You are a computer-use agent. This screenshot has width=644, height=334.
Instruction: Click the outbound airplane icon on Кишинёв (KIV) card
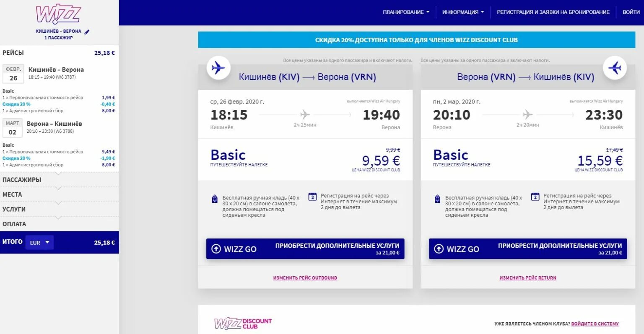[x=218, y=67]
